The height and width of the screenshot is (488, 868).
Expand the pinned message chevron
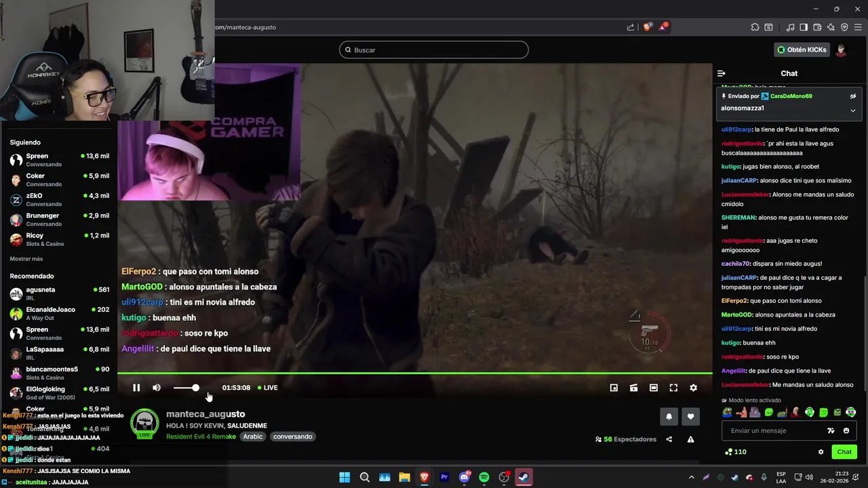(x=853, y=110)
